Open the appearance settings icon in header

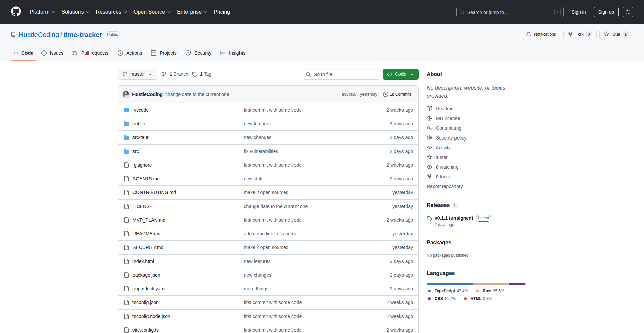coord(628,12)
